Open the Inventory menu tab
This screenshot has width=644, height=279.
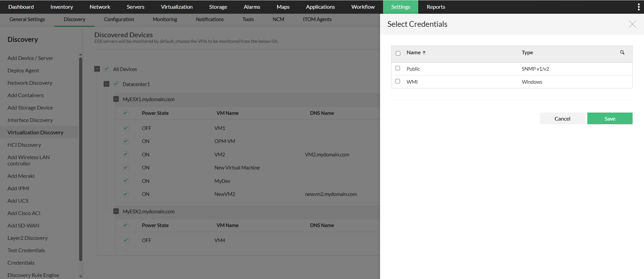coord(62,7)
